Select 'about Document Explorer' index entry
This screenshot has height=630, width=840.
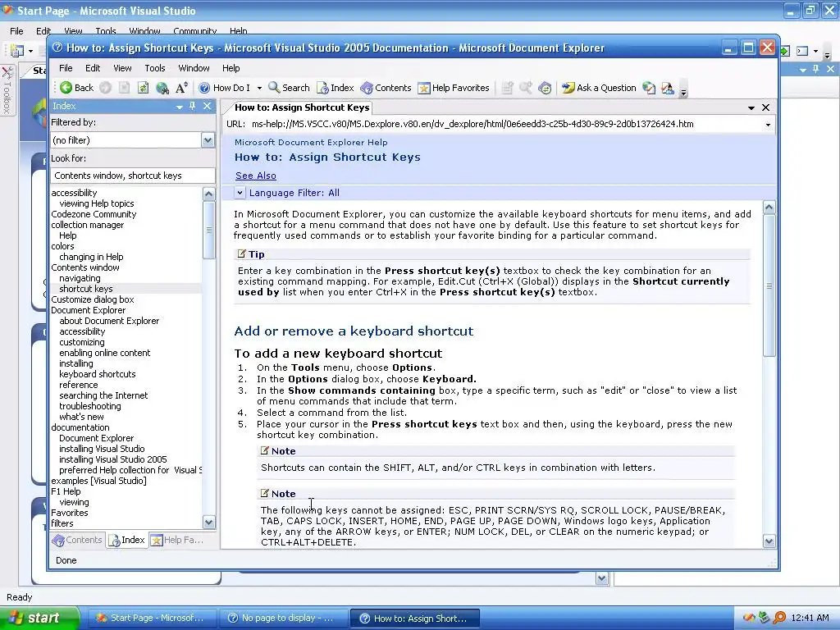pos(109,321)
